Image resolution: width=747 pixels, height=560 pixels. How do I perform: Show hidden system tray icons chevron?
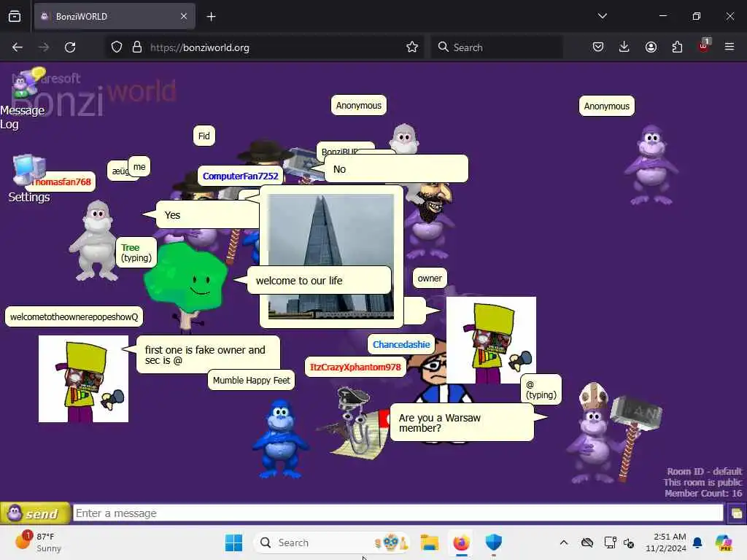click(564, 542)
